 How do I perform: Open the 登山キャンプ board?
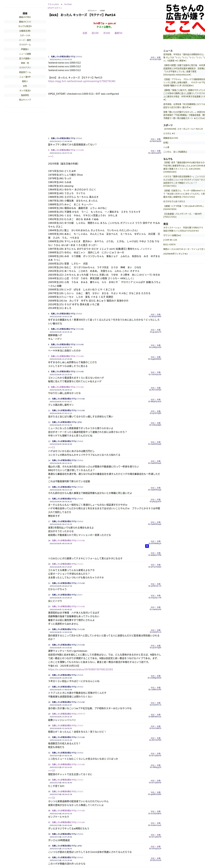[25, 100]
